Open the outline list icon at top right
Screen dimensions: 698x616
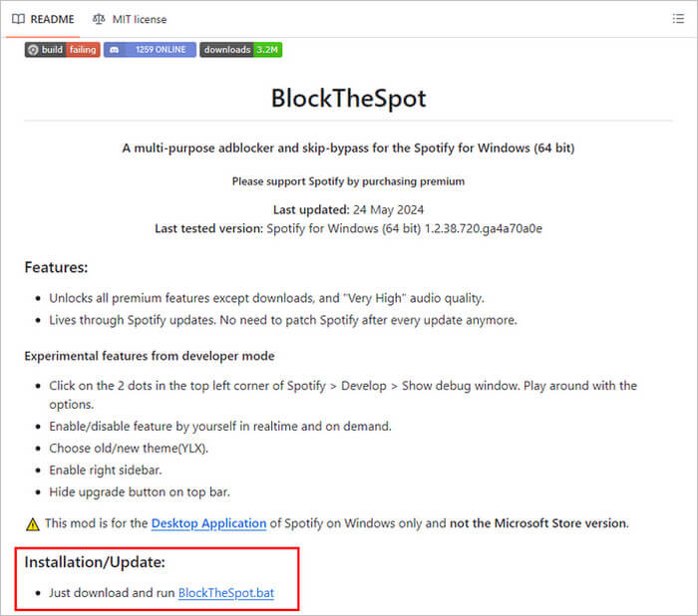click(x=678, y=19)
